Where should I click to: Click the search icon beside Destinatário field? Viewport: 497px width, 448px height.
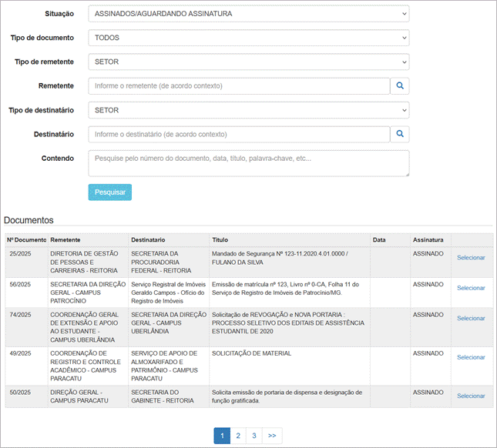[x=400, y=135]
